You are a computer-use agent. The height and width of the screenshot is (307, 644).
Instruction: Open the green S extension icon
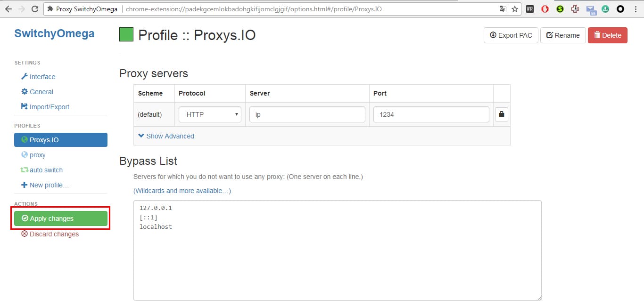pos(560,9)
